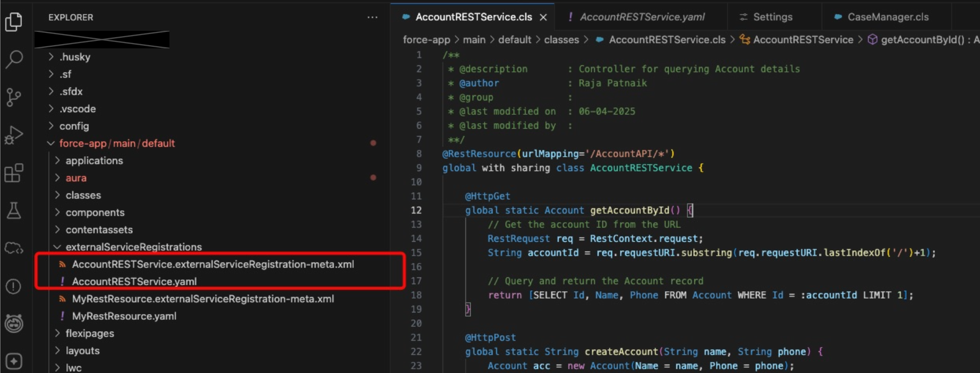Click String accountId declaration on line 15

coord(533,252)
